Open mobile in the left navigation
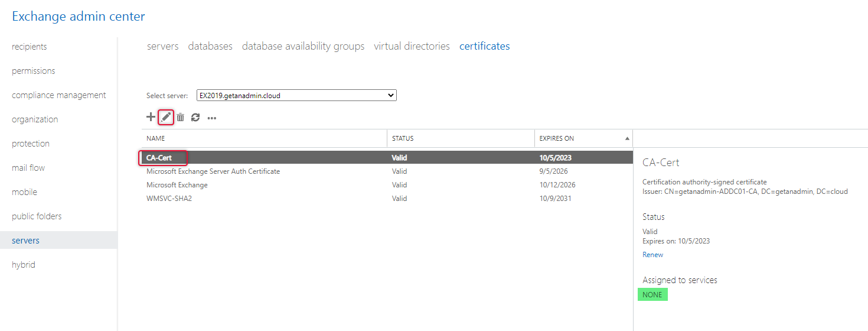This screenshot has width=868, height=331. [x=24, y=192]
